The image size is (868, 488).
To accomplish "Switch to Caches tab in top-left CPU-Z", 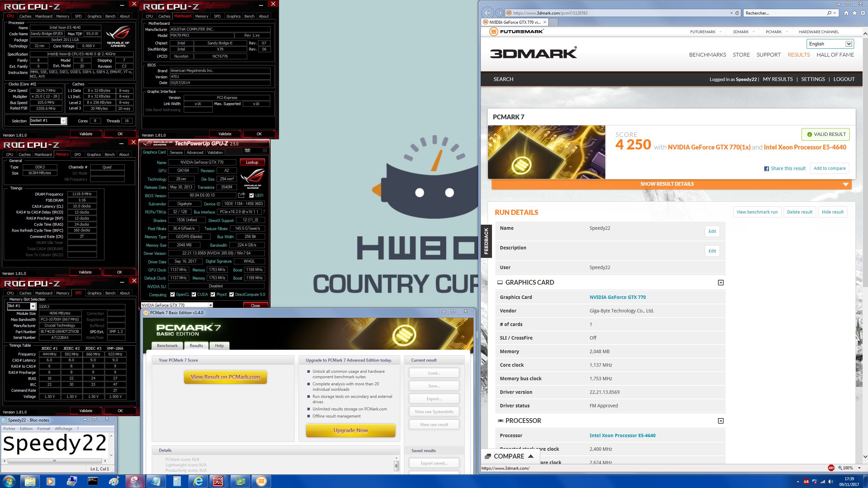I will 25,16.
